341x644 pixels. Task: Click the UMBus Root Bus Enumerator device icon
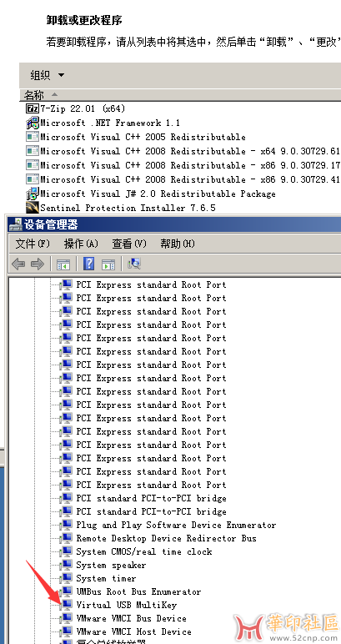pos(65,591)
